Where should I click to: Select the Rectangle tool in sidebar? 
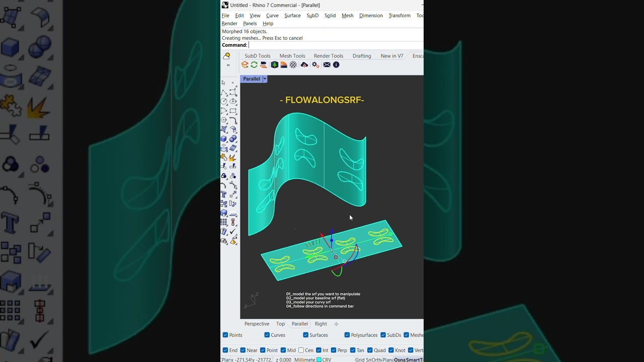tap(233, 111)
